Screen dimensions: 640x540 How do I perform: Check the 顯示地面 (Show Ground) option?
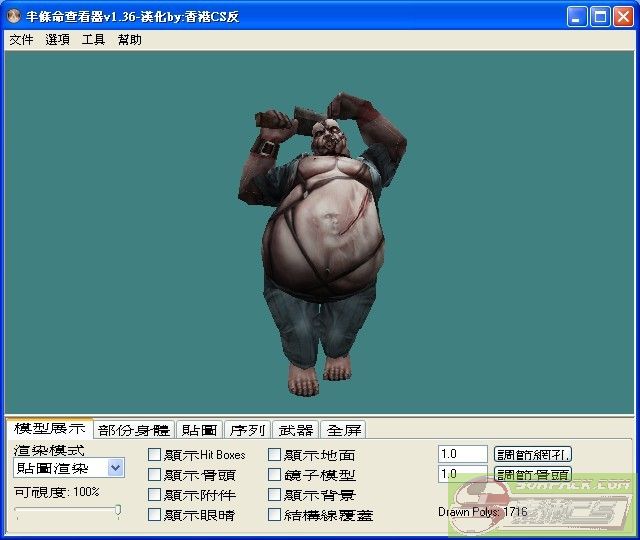tap(275, 455)
